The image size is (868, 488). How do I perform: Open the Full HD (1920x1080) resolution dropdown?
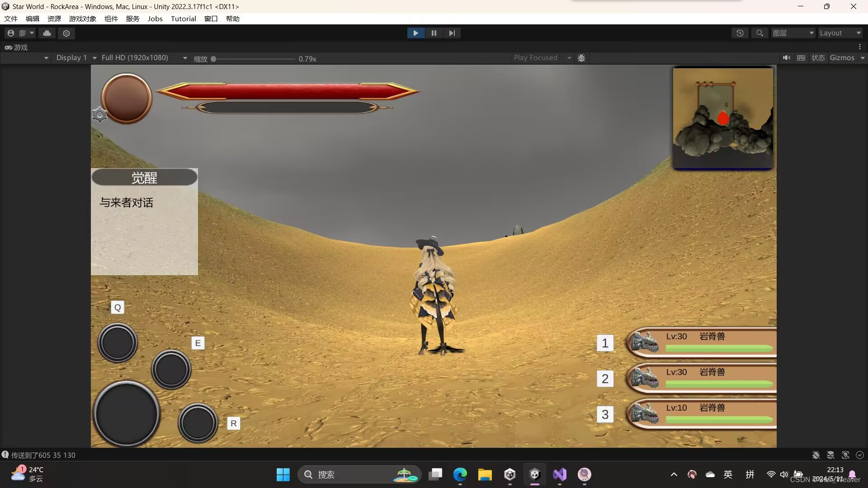[144, 58]
